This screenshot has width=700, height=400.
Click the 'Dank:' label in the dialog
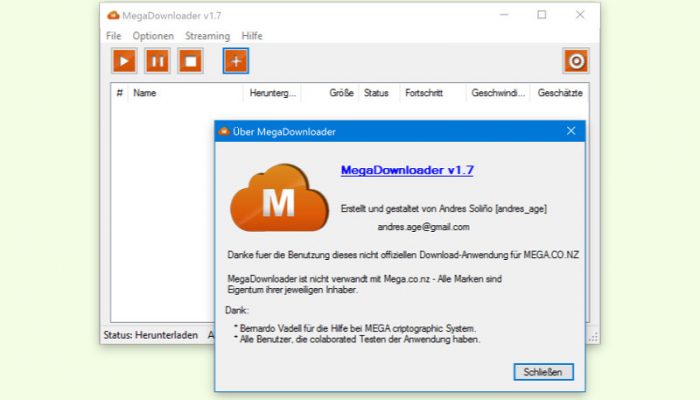237,310
